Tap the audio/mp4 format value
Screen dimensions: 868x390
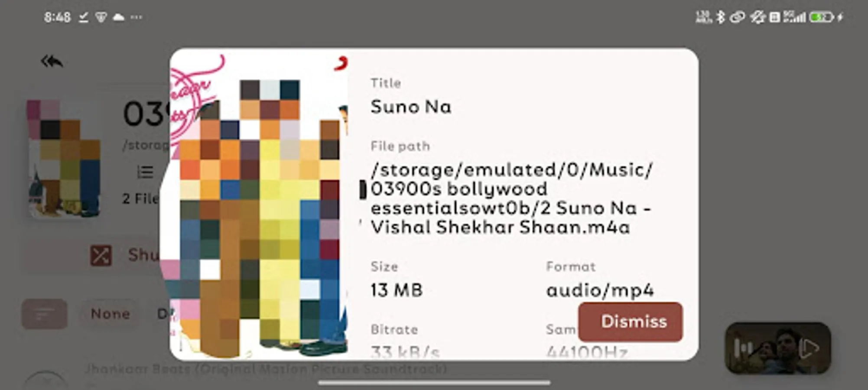600,290
